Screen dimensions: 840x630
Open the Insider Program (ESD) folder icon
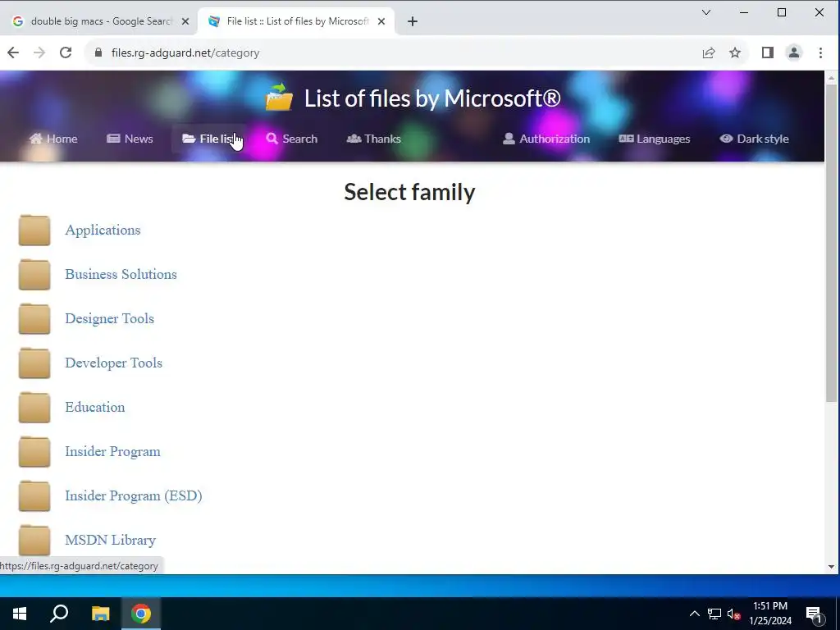[34, 496]
